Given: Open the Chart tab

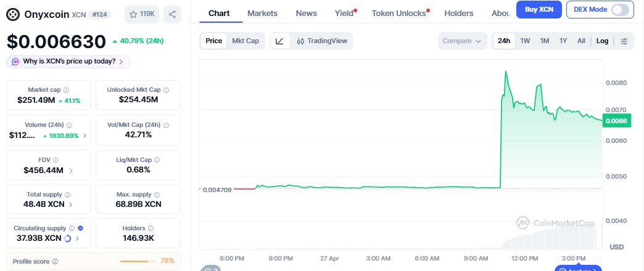Looking at the screenshot, I should click(x=219, y=14).
